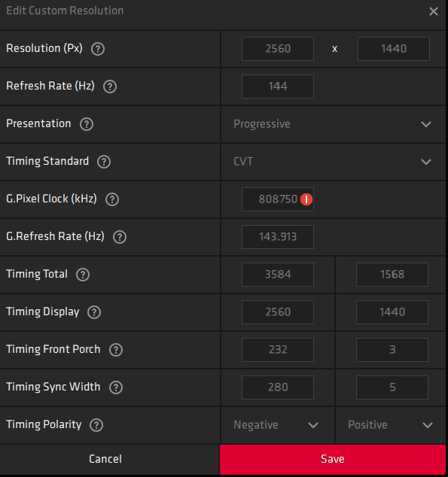Click the Timing Sync Width help icon
448x477 pixels.
tap(116, 387)
